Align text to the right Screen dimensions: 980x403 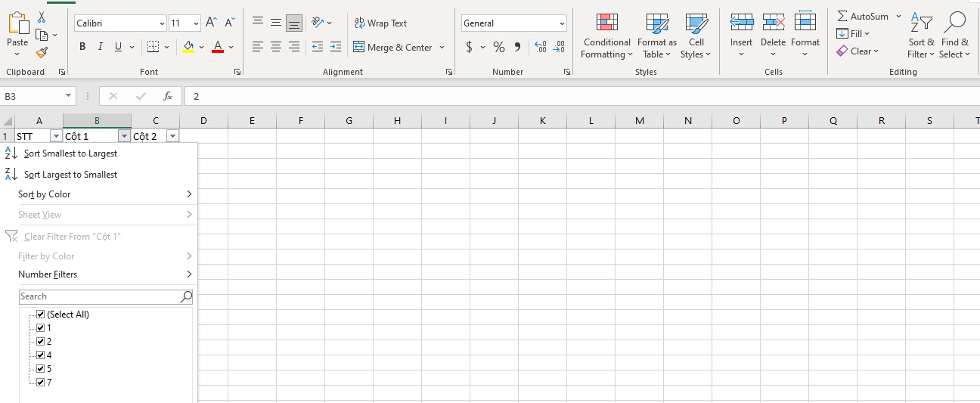[x=294, y=47]
